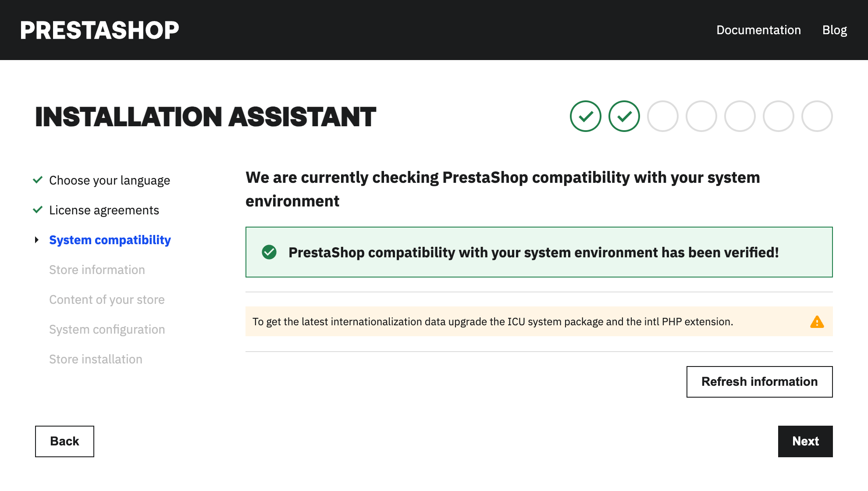Click the ICU upgrade warning message

click(492, 322)
